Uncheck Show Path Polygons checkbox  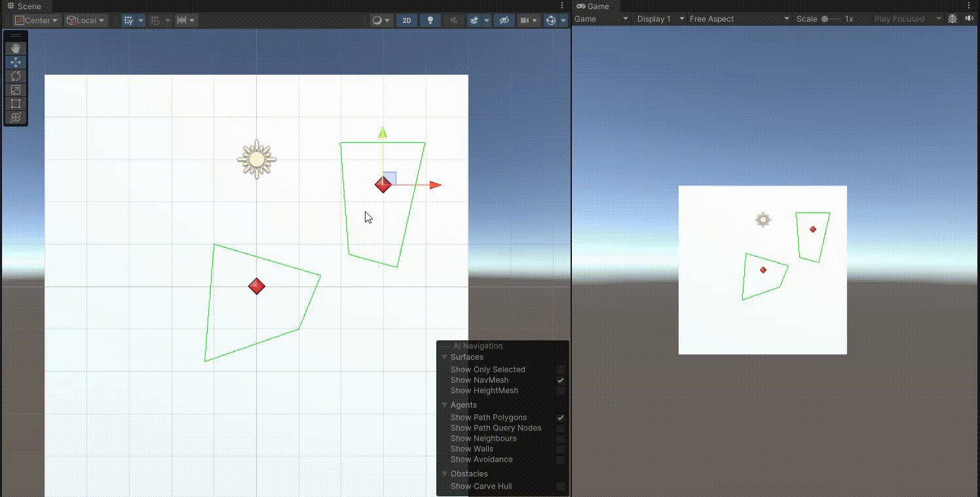point(561,418)
